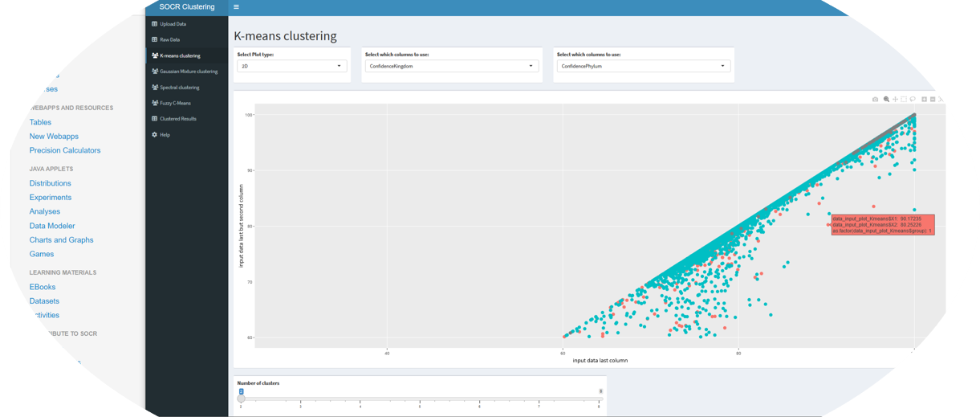Click the red hover tooltip on plot
Viewport: 980px width, 417px height.
point(882,224)
